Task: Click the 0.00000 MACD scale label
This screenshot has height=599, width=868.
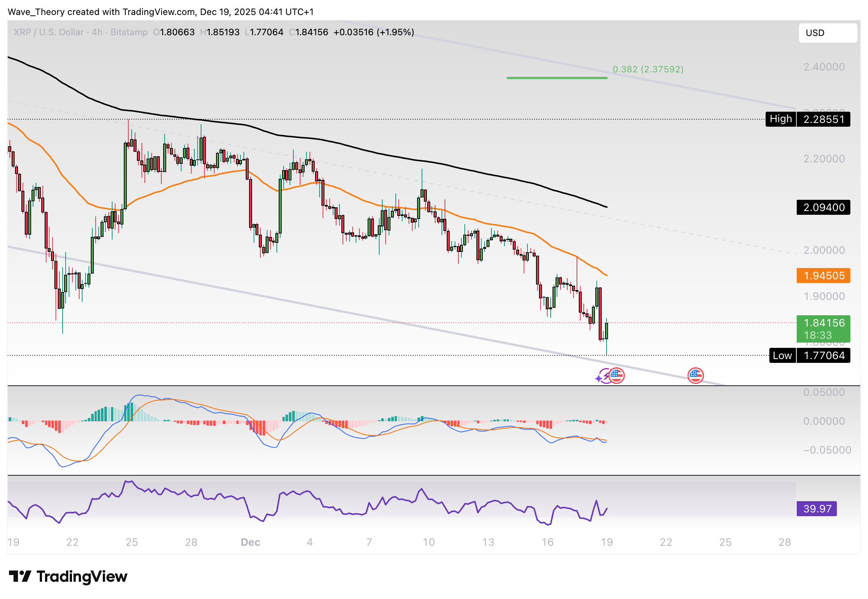Action: (824, 421)
